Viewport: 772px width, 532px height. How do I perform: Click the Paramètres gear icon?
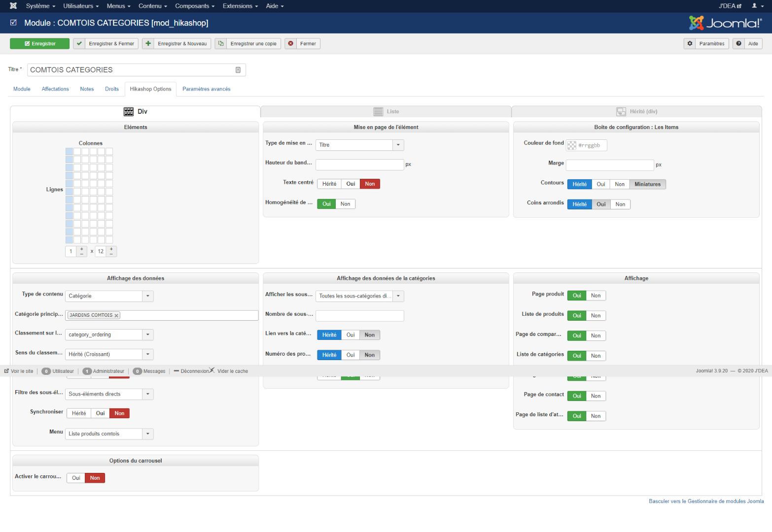(x=690, y=44)
